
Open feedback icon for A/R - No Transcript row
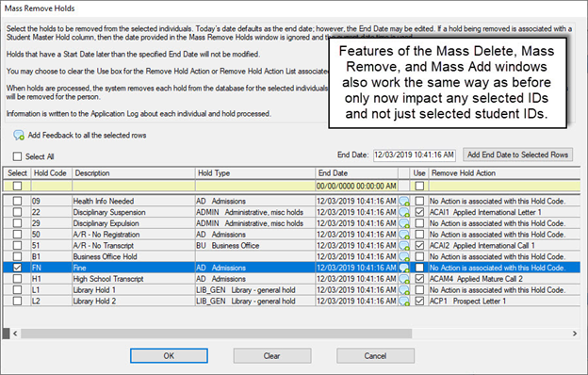(x=404, y=246)
